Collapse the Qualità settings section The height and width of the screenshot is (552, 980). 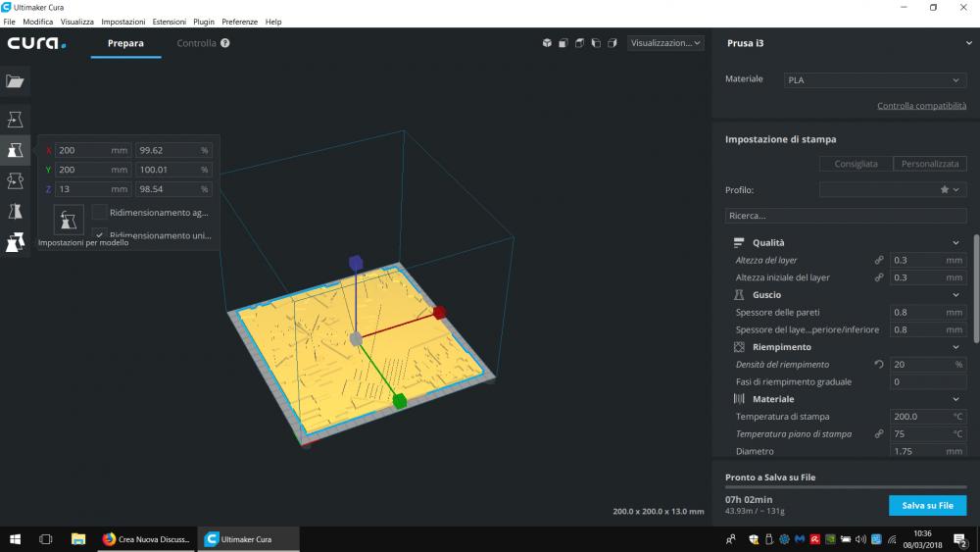pyautogui.click(x=955, y=243)
